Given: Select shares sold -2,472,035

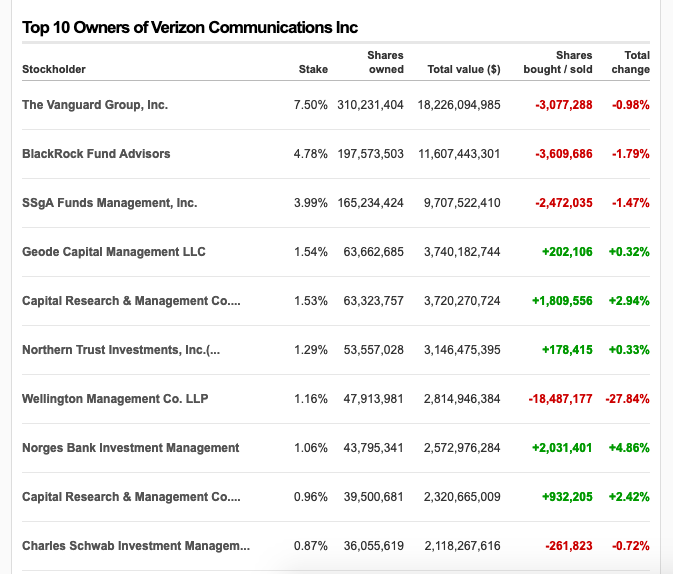Looking at the screenshot, I should tap(564, 203).
